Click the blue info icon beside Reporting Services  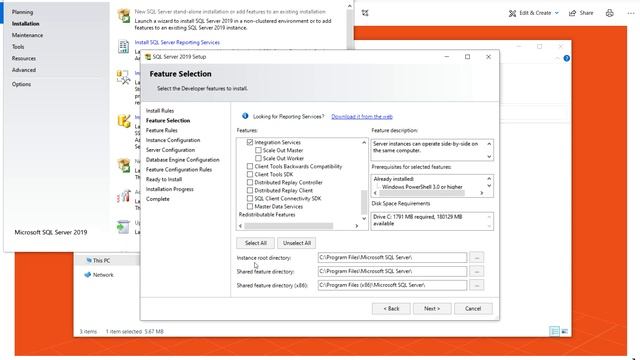[x=245, y=116]
